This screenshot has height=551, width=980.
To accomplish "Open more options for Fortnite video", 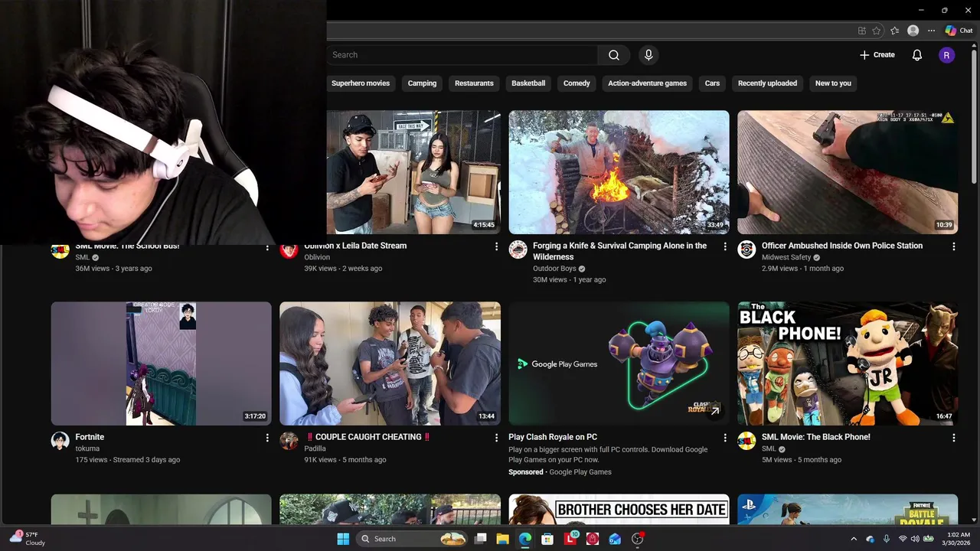I will [267, 438].
